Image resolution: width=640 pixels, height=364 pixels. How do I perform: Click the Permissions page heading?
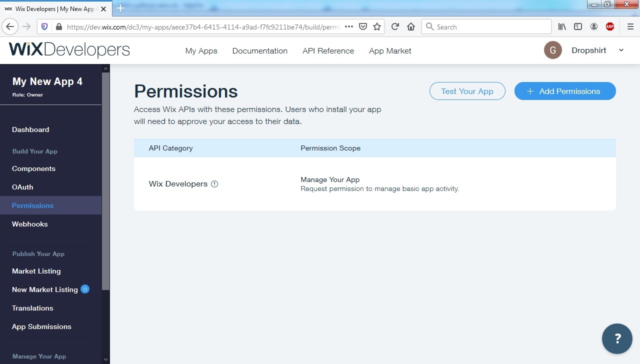pyautogui.click(x=186, y=91)
